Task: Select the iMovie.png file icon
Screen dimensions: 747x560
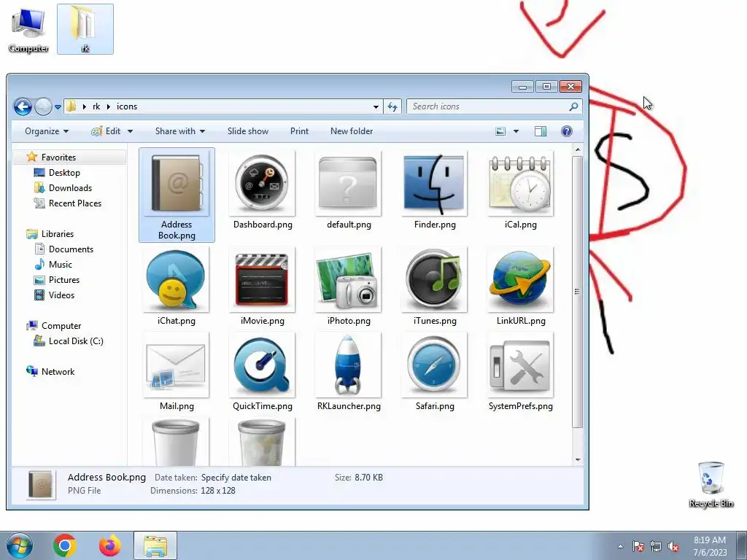Action: pos(262,279)
